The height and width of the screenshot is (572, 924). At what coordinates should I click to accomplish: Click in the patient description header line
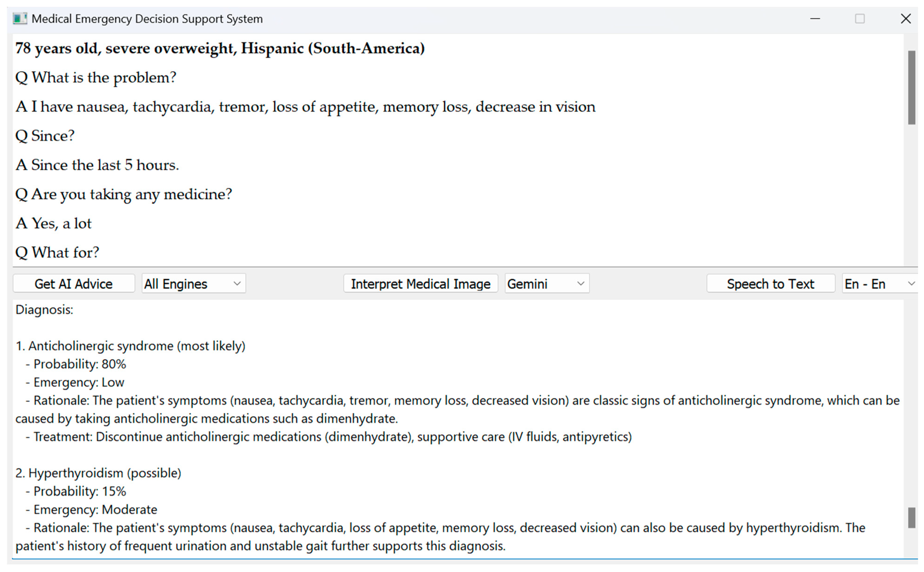(219, 48)
